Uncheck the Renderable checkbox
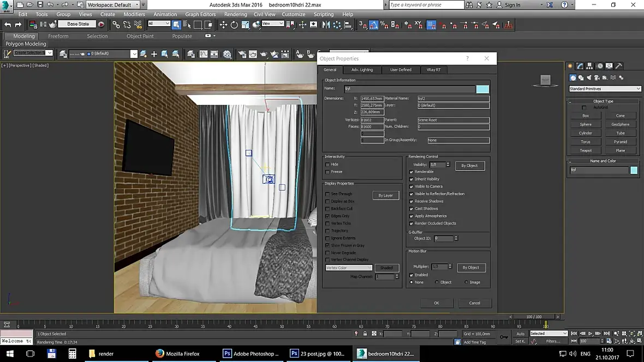 [412, 172]
